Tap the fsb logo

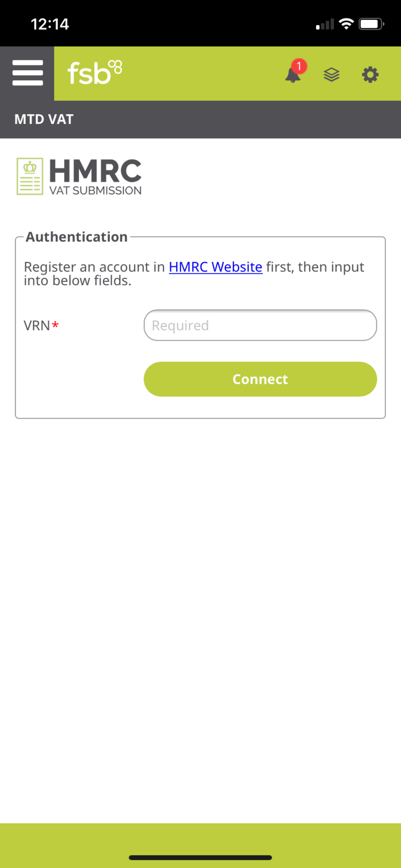click(95, 72)
